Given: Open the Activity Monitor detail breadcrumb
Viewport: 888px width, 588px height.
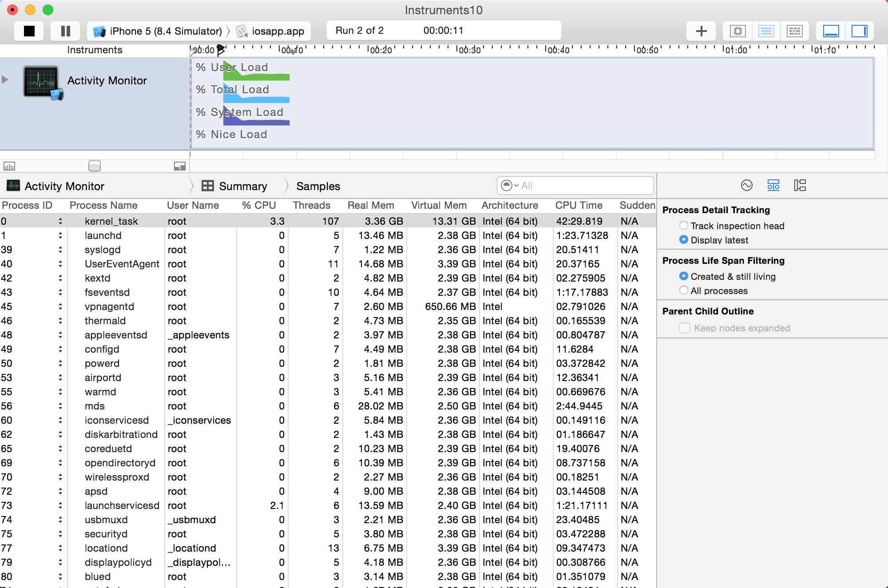Looking at the screenshot, I should click(56, 186).
